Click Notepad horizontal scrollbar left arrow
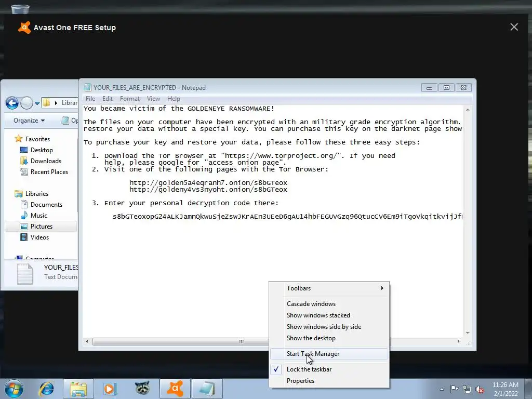Viewport: 532px width, 399px height. pos(87,341)
